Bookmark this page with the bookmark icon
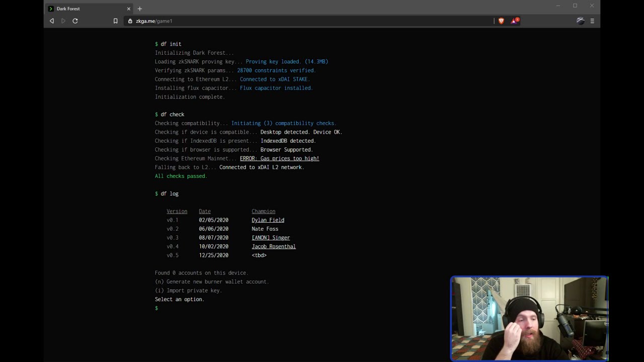644x362 pixels. coord(115,21)
